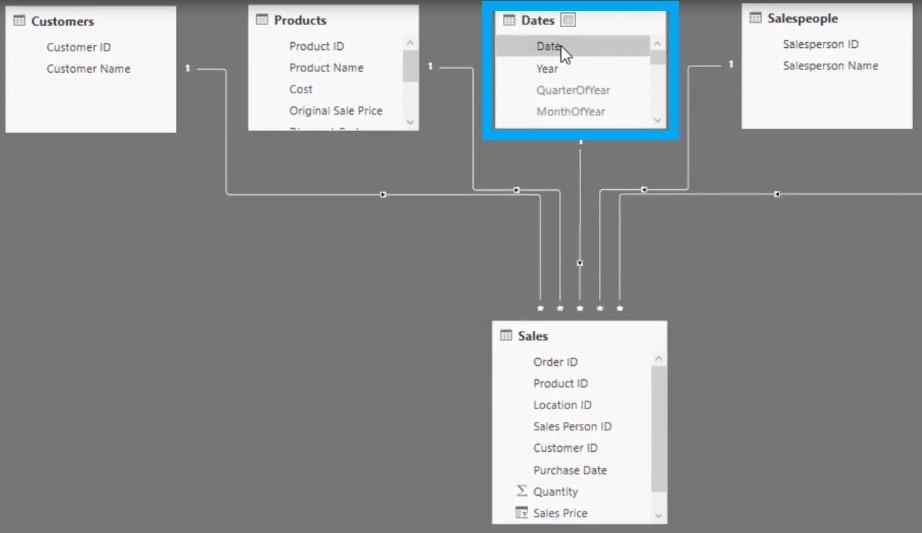Click the calculated column icon beside Sales Price

click(522, 512)
